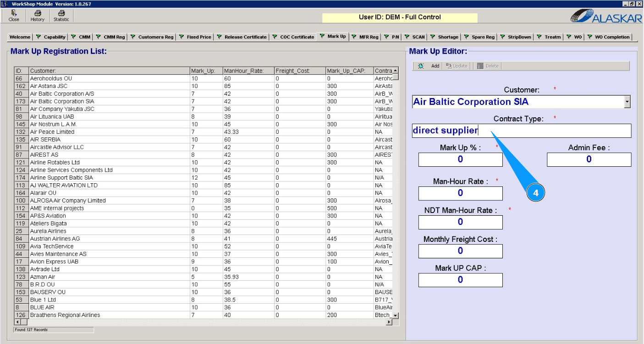Click the Add icon in Mark Up Editor

click(421, 66)
